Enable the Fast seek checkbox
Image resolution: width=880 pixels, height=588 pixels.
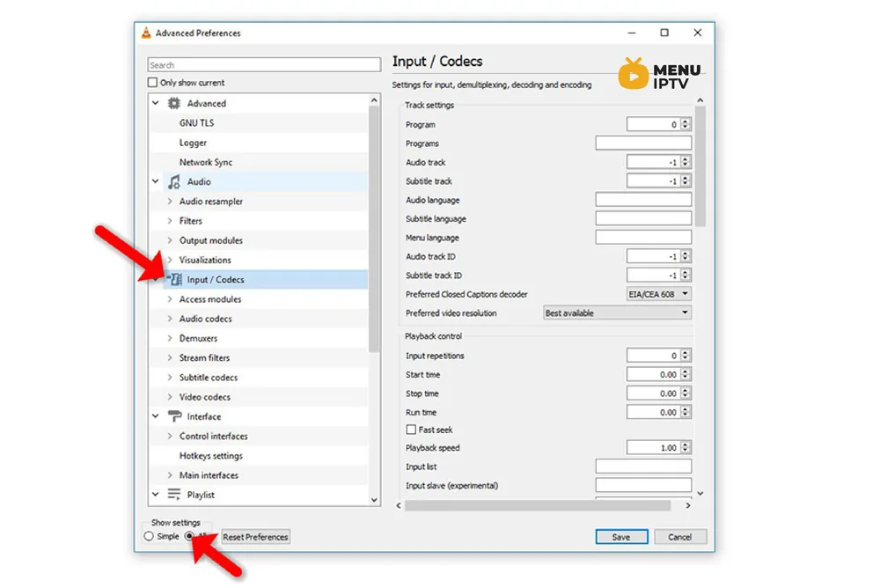(411, 430)
